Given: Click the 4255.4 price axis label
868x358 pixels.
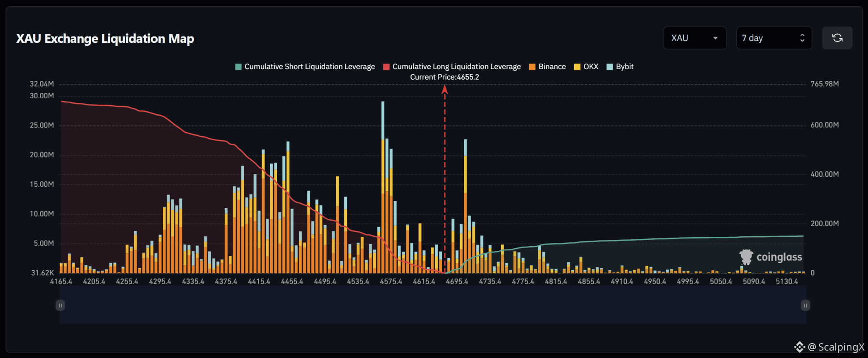Looking at the screenshot, I should click(127, 281).
